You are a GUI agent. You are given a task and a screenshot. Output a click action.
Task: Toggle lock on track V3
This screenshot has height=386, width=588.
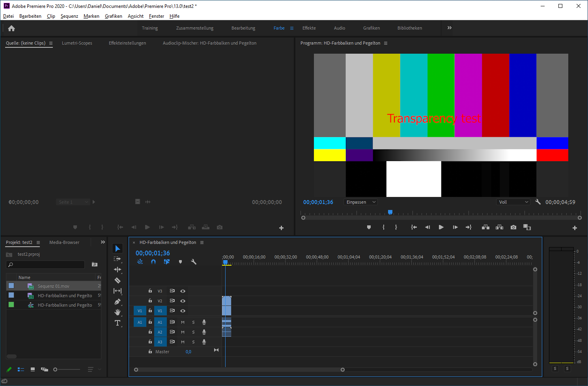pyautogui.click(x=150, y=291)
